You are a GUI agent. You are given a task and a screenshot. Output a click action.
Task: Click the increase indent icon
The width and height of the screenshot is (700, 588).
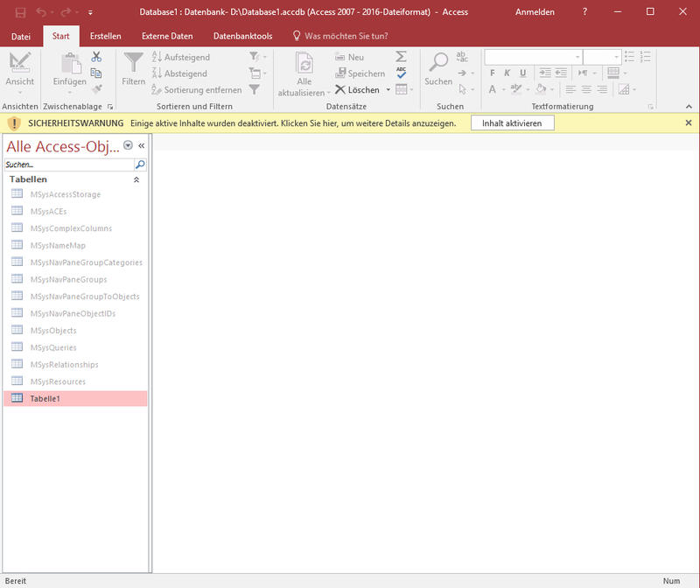click(545, 73)
